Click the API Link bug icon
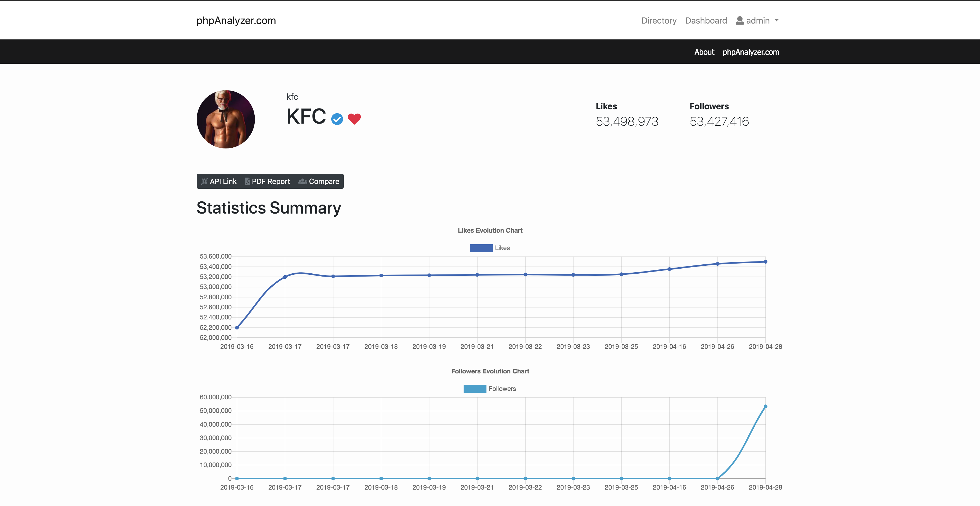Viewport: 980px width, 506px height. [204, 181]
